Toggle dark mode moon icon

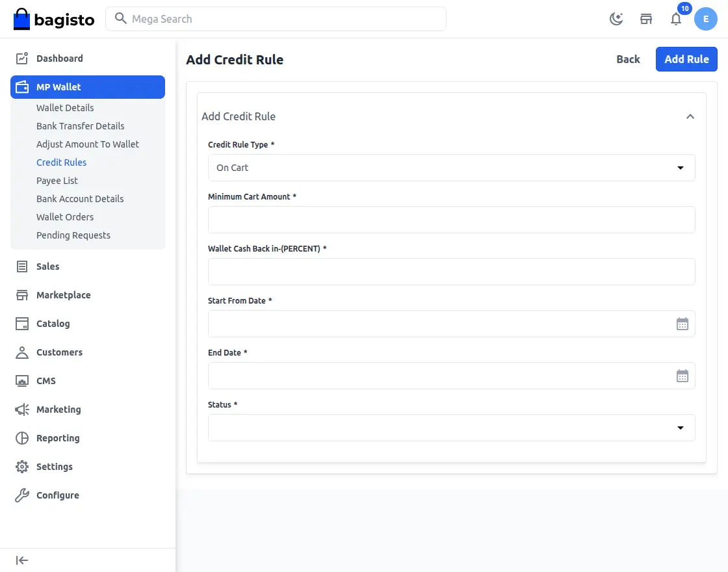616,19
